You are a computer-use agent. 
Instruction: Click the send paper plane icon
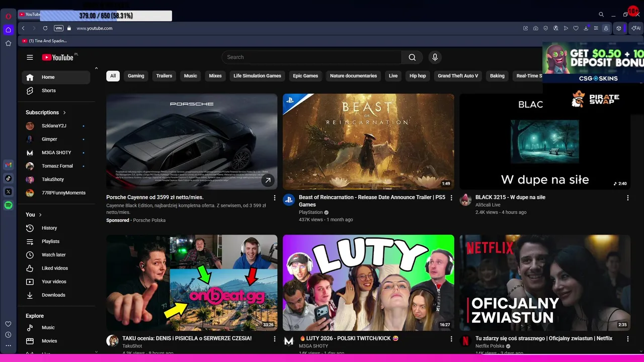click(x=566, y=28)
